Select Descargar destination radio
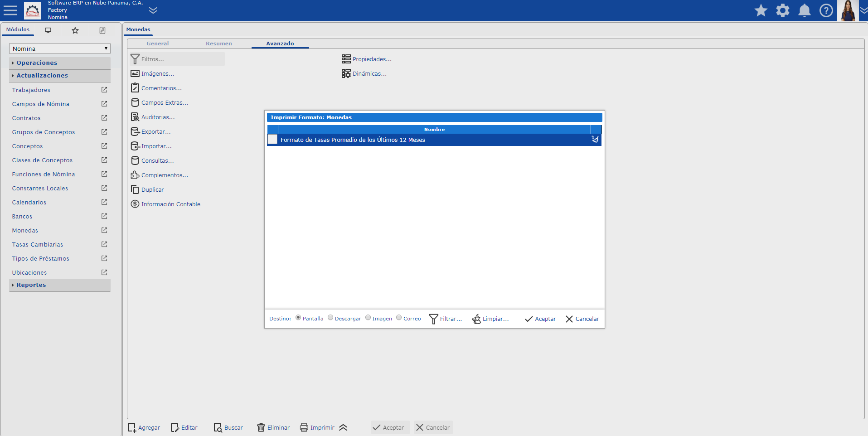Viewport: 868px width, 436px height. tap(330, 318)
